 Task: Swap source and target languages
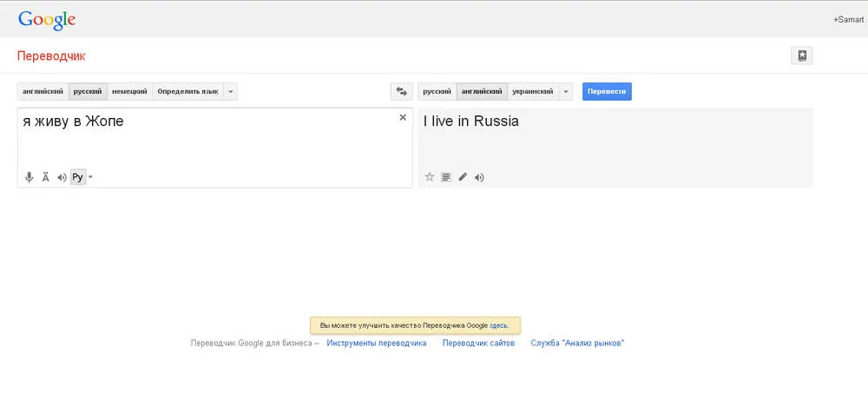(x=401, y=91)
